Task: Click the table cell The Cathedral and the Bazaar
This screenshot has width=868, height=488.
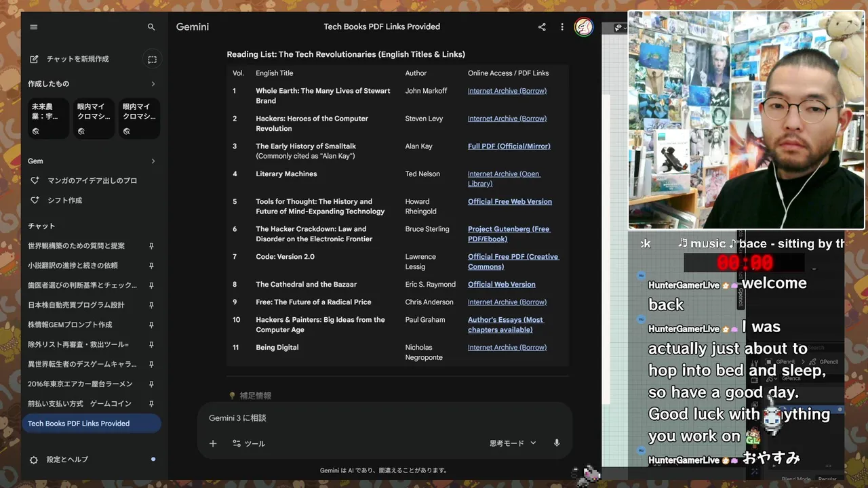Action: click(306, 285)
